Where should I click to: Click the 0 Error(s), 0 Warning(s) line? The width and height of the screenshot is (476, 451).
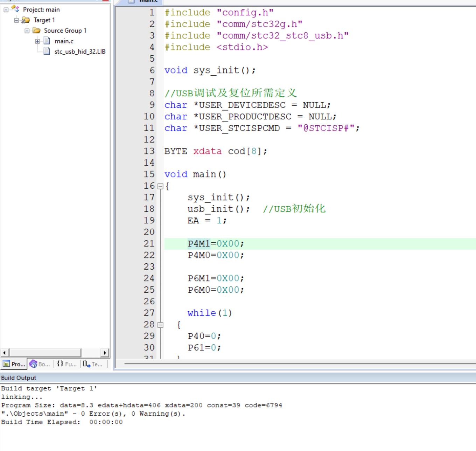pos(93,414)
